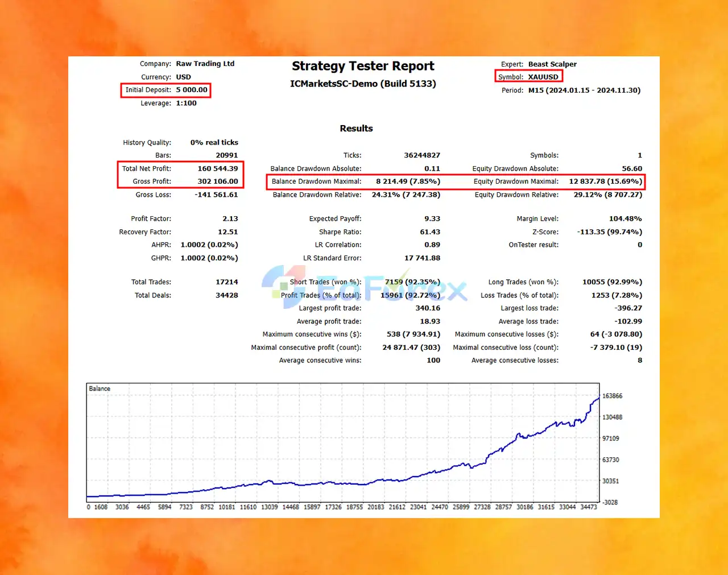Click the chart y-axis value 163866
Screen dimensions: 728x575
point(613,396)
